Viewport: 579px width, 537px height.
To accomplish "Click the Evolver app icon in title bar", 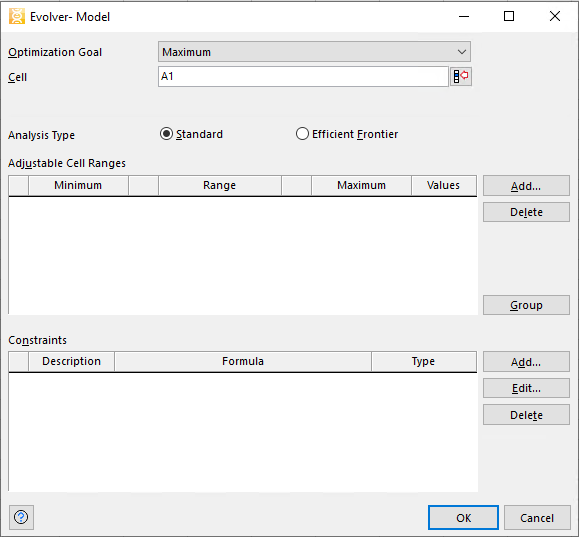I will (17, 17).
